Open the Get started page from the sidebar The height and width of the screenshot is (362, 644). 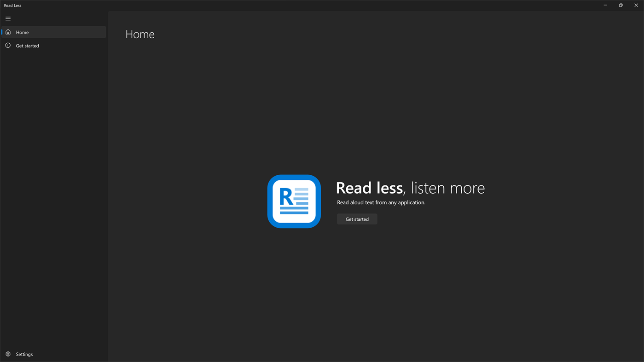(27, 45)
